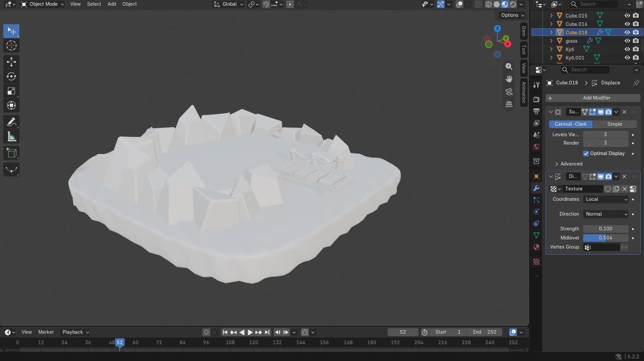The image size is (644, 361).
Task: Open the Select menu
Action: 93,4
